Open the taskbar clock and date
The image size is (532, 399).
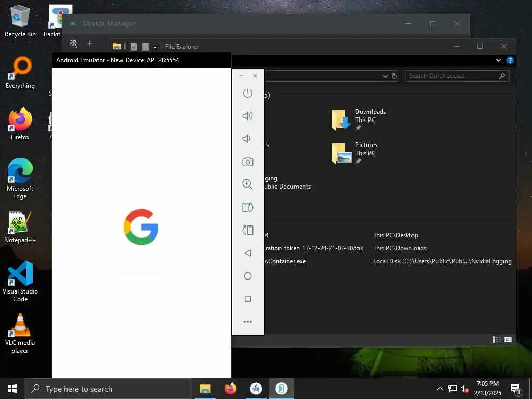click(487, 389)
